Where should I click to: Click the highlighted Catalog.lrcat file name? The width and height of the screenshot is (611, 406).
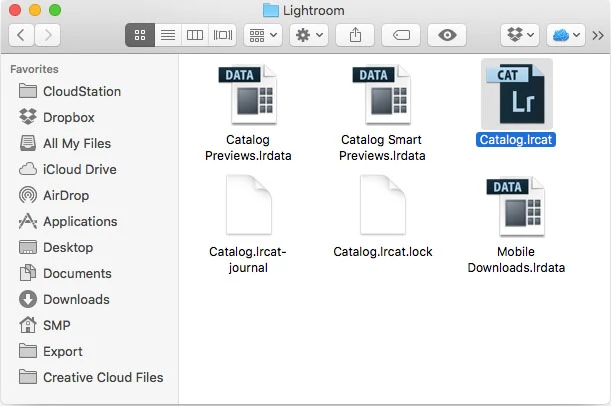tap(516, 139)
